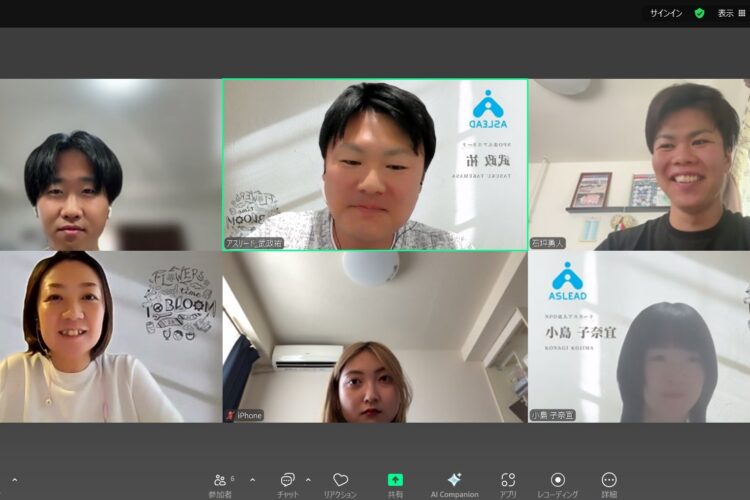
Task: Open AI Companion
Action: coord(454,485)
